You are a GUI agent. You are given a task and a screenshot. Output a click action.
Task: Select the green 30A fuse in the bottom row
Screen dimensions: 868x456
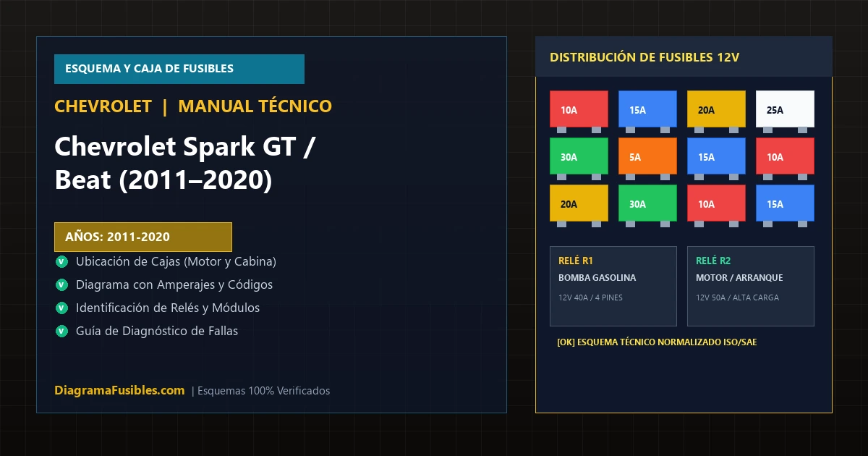coord(647,203)
